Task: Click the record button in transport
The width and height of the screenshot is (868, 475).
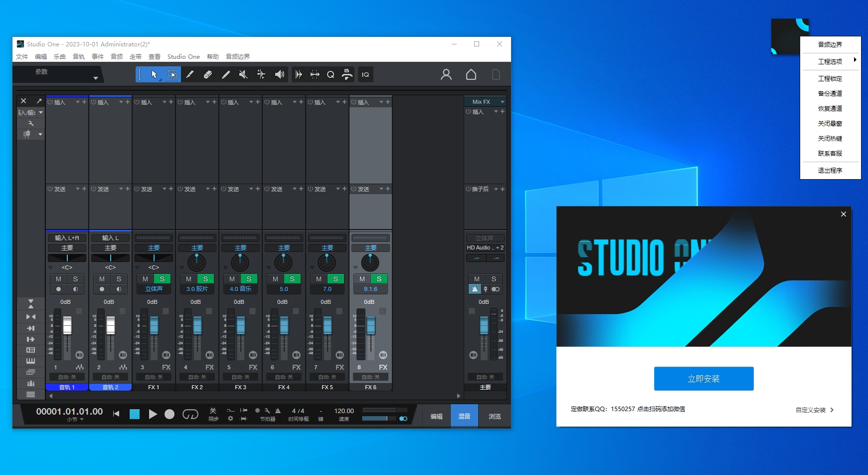Action: [170, 414]
